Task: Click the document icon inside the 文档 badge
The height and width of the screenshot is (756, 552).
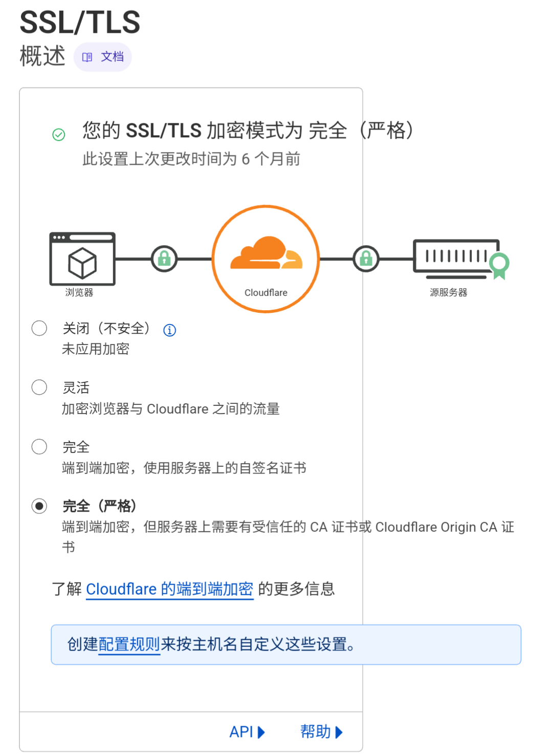Action: coord(87,57)
